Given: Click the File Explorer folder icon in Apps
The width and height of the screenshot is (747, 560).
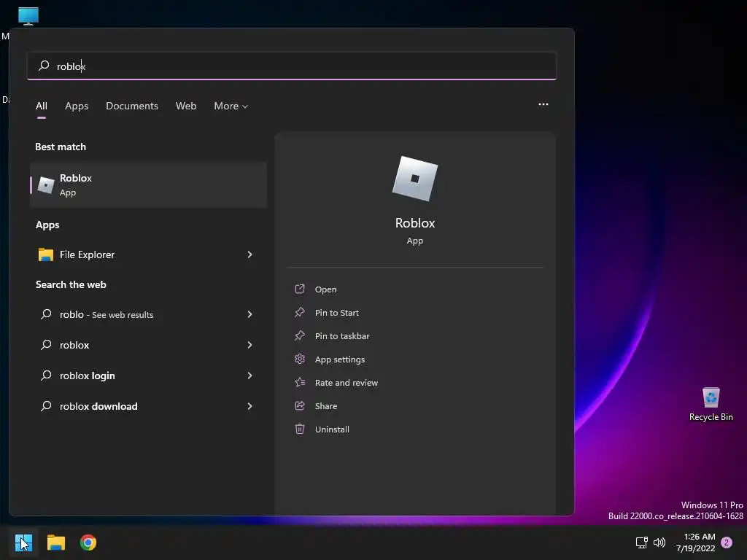Looking at the screenshot, I should point(46,254).
